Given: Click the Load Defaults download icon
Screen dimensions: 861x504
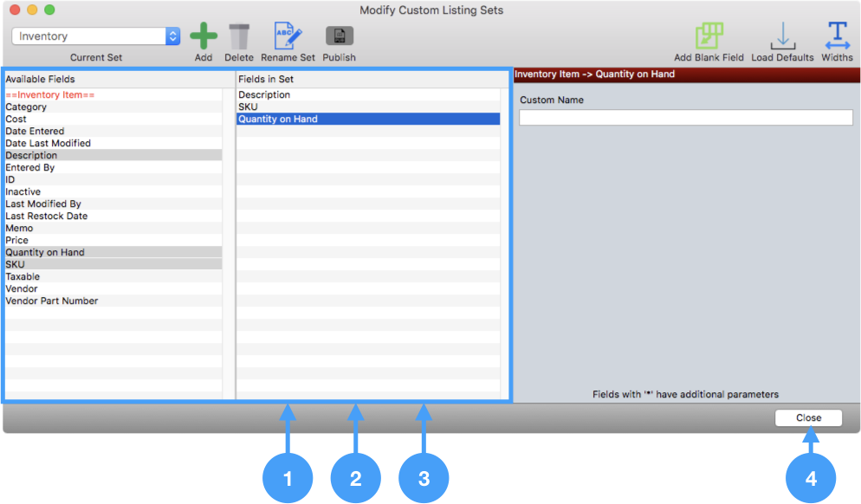Looking at the screenshot, I should pos(782,36).
